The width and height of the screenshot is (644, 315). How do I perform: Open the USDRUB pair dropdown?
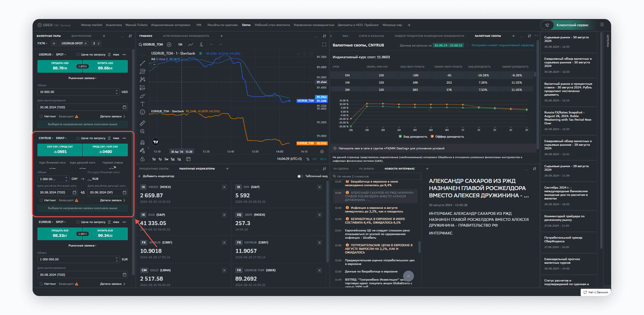click(x=46, y=55)
